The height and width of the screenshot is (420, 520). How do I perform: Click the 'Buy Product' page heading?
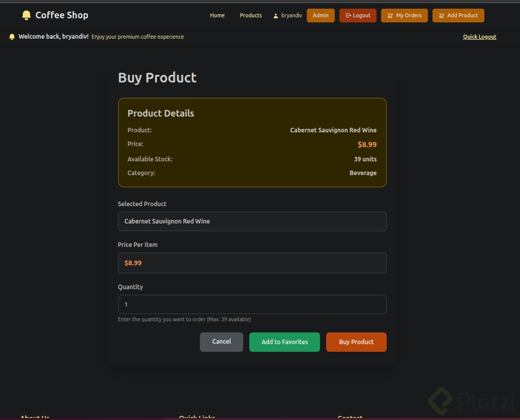click(157, 78)
